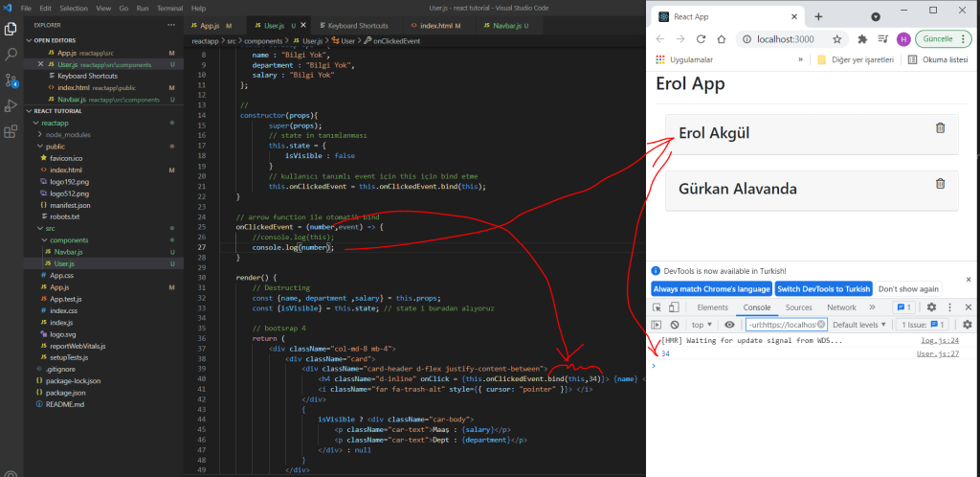The width and height of the screenshot is (980, 477).
Task: Click trash icon on Erol Akgül card
Action: click(940, 128)
